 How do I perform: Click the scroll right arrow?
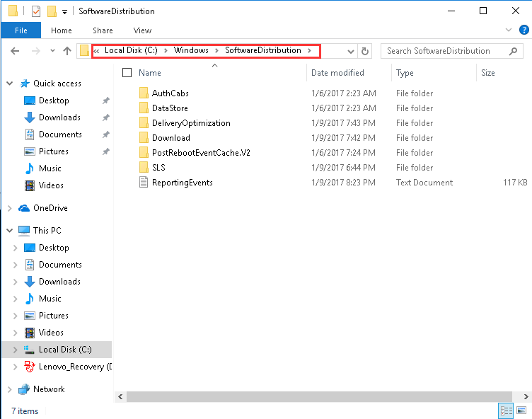[525, 396]
